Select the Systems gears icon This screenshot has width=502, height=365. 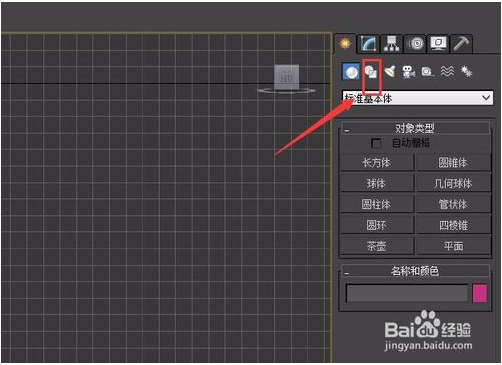pos(466,71)
